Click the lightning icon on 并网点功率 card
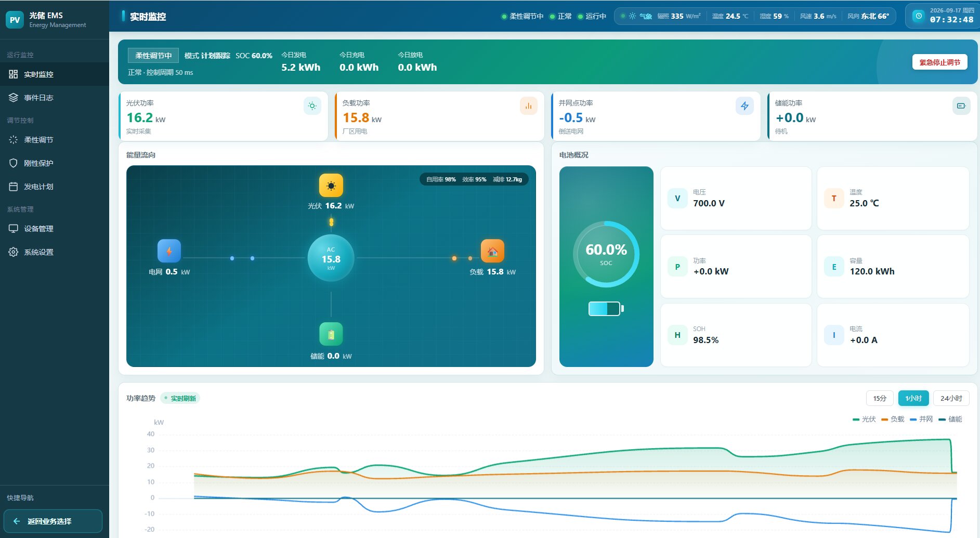 click(744, 106)
